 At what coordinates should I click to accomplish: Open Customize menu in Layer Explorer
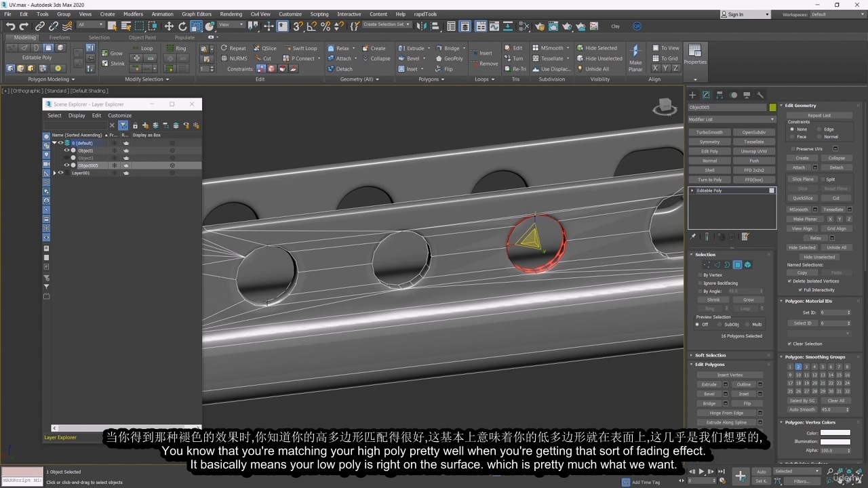click(119, 115)
